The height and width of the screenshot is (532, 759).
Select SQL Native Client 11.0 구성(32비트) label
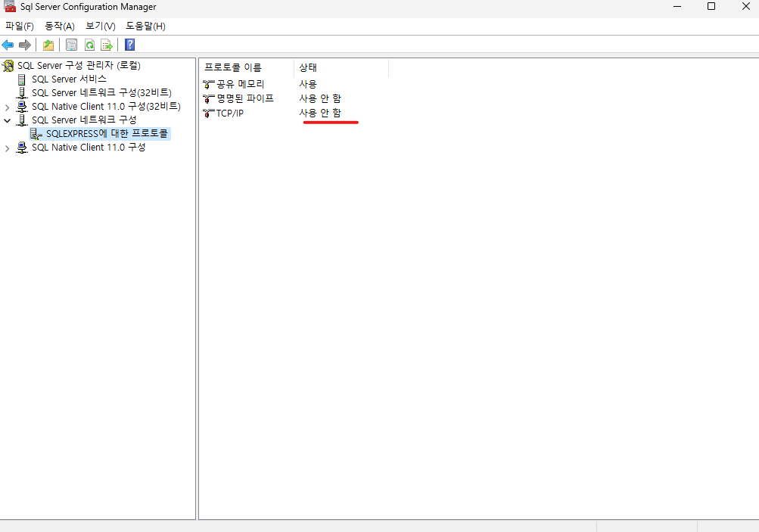pyautogui.click(x=106, y=107)
